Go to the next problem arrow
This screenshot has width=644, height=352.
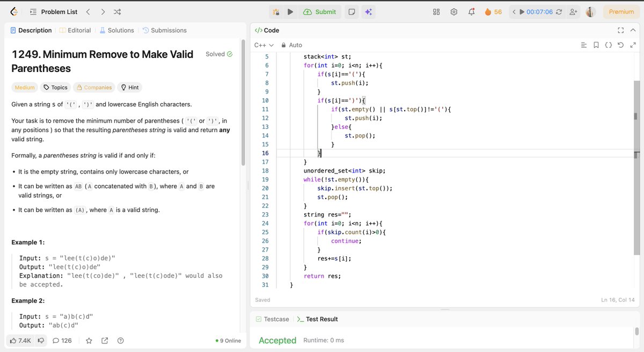103,12
